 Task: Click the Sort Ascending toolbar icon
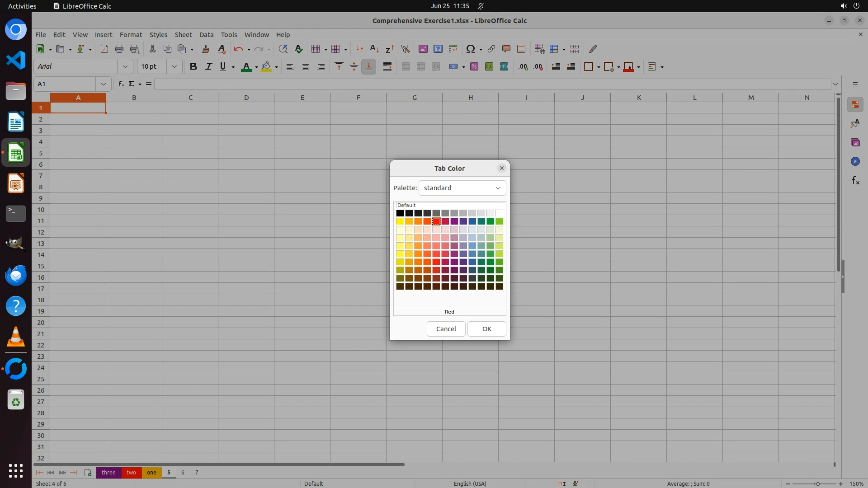[x=374, y=49]
